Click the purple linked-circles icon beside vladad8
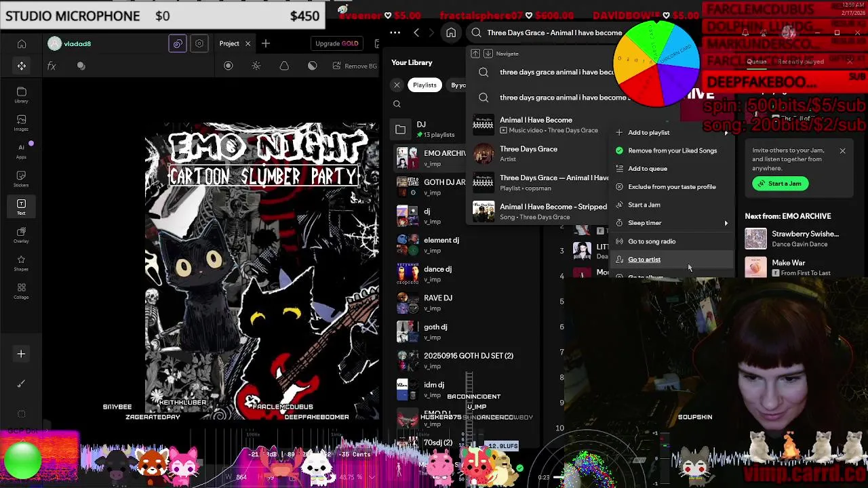This screenshot has height=488, width=868. pos(178,44)
